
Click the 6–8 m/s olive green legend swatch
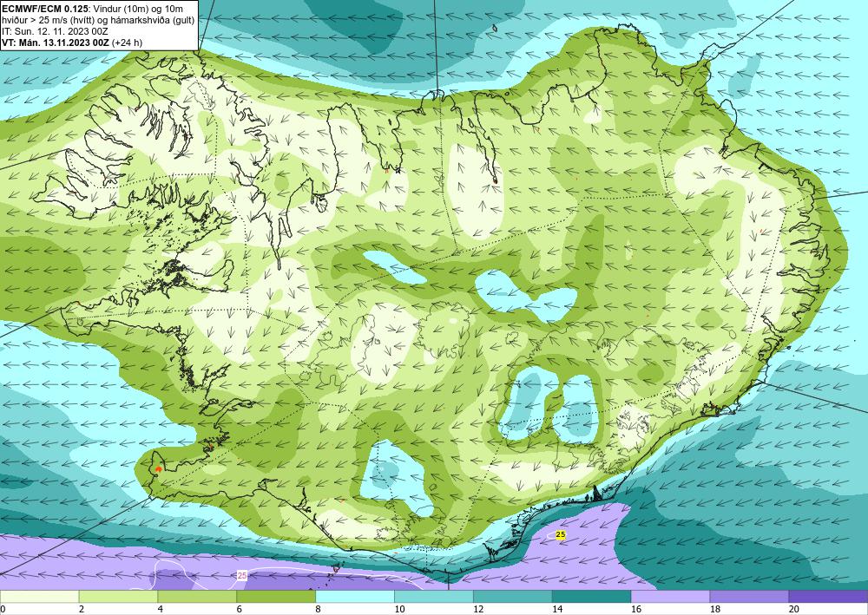pos(276,597)
